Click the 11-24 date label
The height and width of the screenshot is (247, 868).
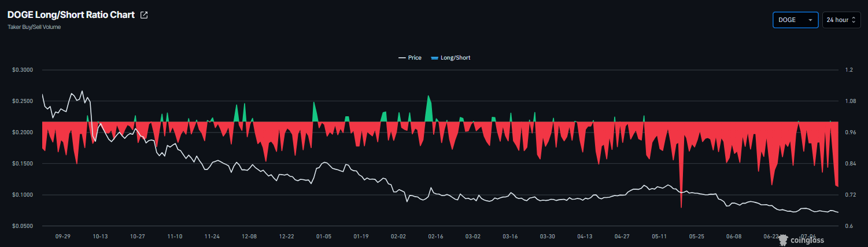coord(212,237)
